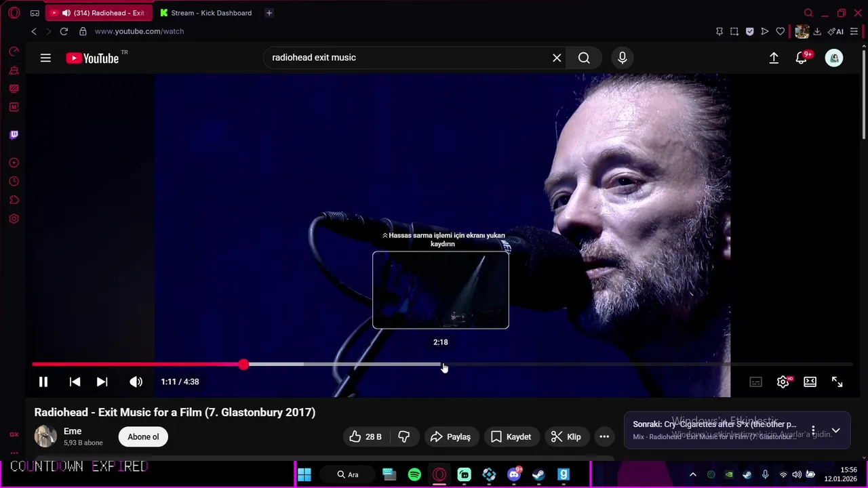Screen dimensions: 868x488
Task: Open the Opera AI assistant button
Action: click(x=835, y=31)
